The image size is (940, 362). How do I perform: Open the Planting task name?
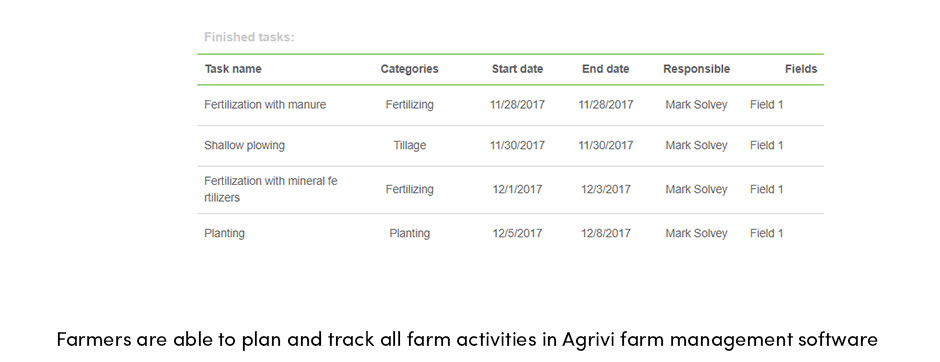[x=224, y=234]
